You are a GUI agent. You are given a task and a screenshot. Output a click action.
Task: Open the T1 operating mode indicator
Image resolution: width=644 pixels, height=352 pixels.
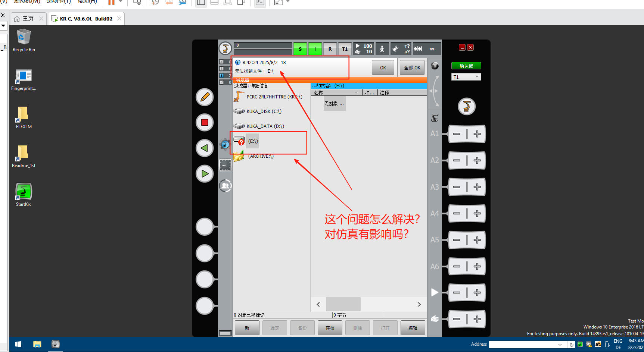point(345,49)
